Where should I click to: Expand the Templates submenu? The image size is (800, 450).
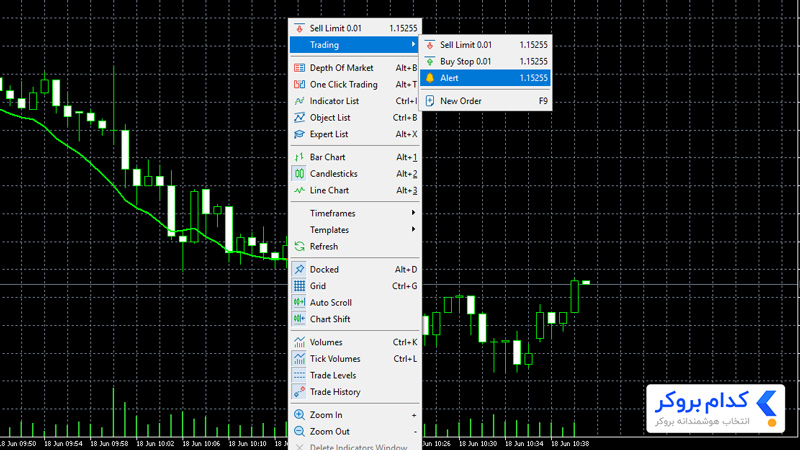click(x=355, y=230)
